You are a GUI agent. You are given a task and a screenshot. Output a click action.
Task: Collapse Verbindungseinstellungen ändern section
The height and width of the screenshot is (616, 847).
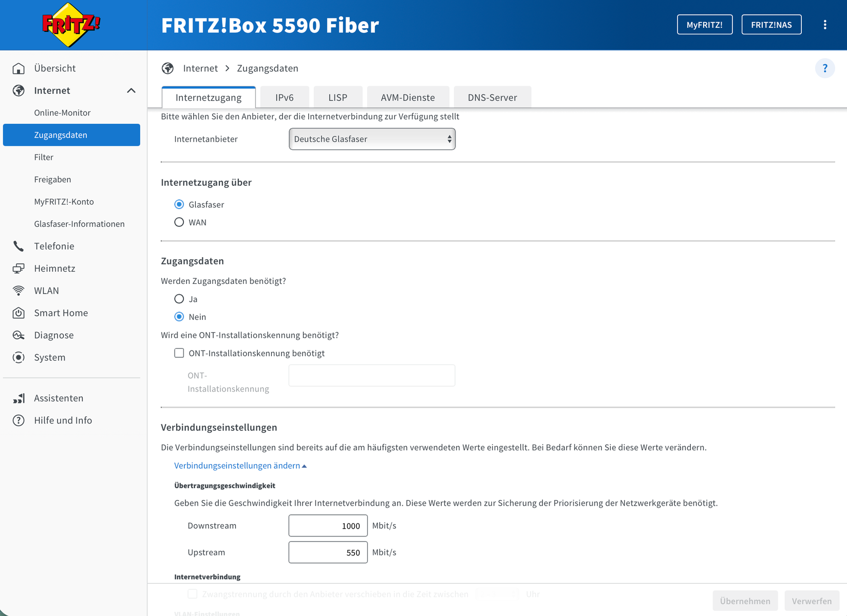pos(240,466)
